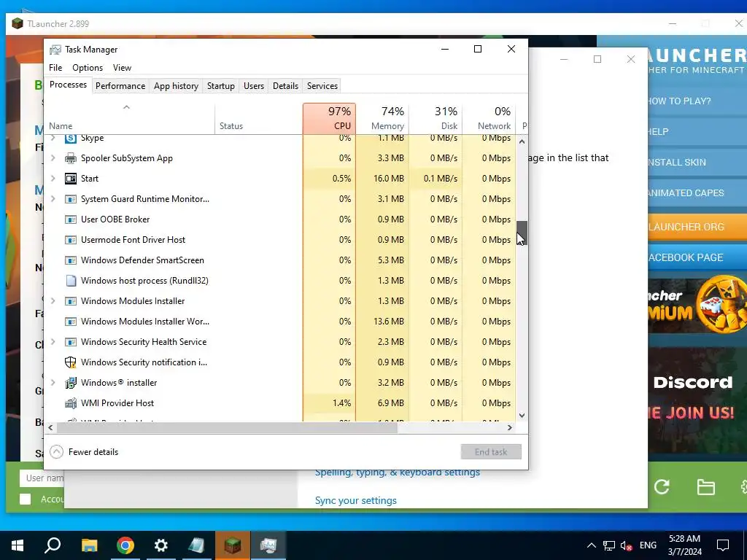Show hidden system tray icons
Viewport: 747px width, 560px height.
click(x=591, y=545)
